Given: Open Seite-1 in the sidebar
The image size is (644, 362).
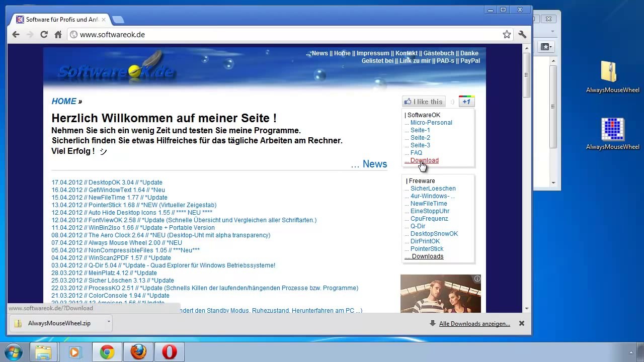Looking at the screenshot, I should click(x=420, y=130).
